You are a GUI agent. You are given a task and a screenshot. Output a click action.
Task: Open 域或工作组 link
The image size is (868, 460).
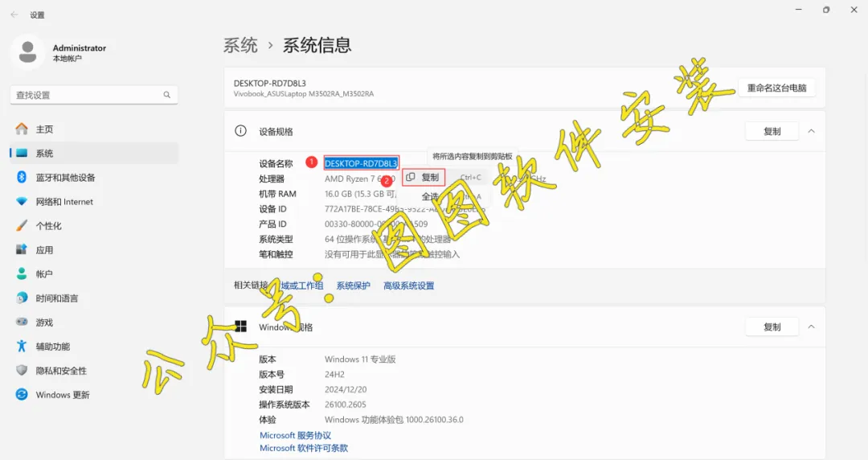pos(301,285)
